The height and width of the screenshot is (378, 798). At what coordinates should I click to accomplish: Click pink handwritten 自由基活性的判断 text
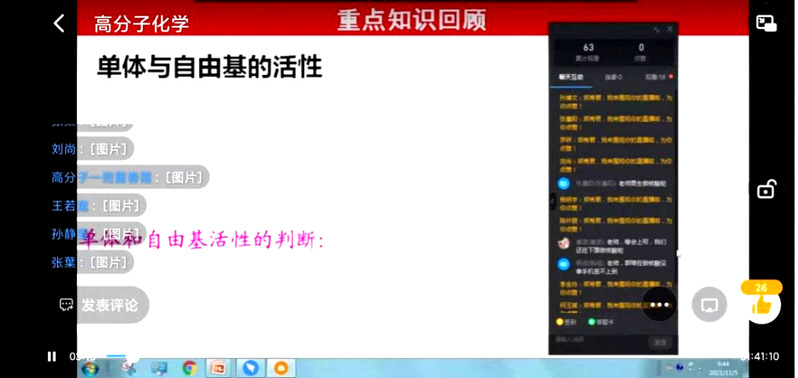pos(236,240)
